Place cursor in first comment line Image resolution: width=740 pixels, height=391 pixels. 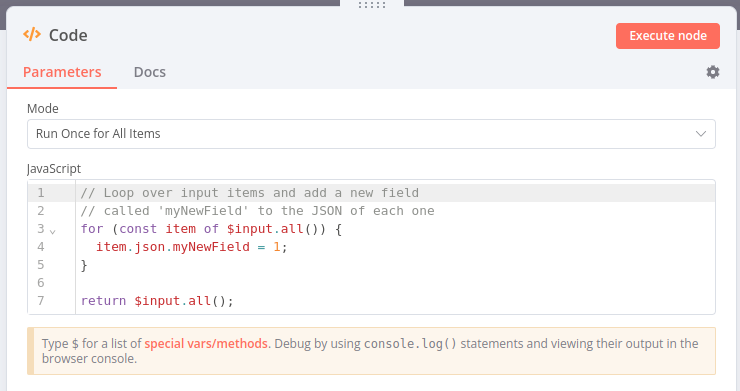[x=249, y=193]
